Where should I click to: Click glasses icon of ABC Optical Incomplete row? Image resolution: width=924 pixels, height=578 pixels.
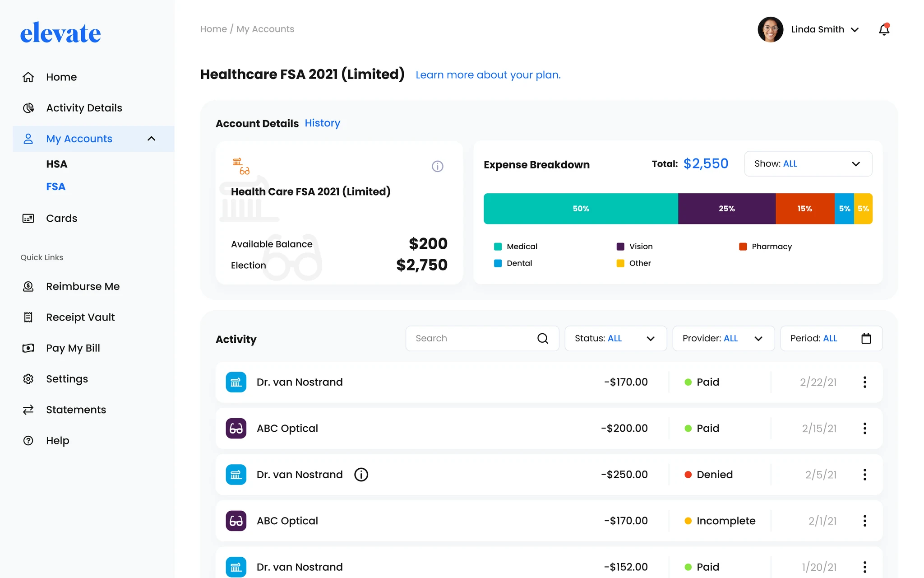[x=236, y=521]
